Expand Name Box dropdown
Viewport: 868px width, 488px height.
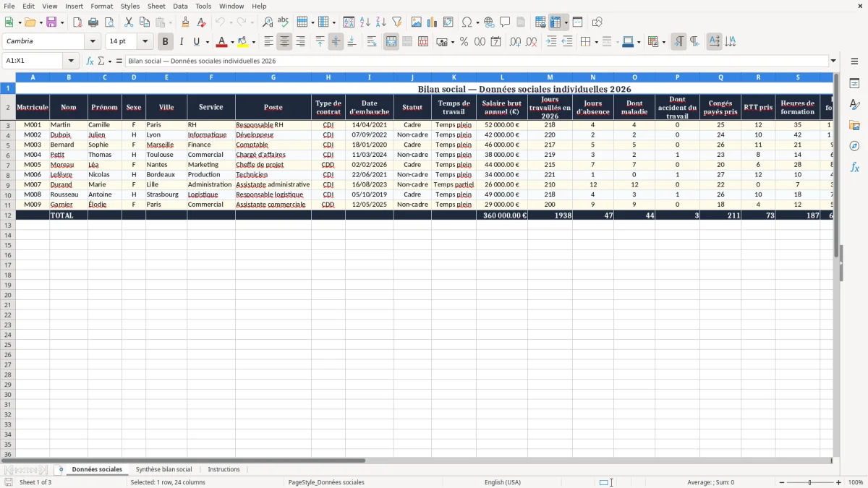[x=71, y=61]
